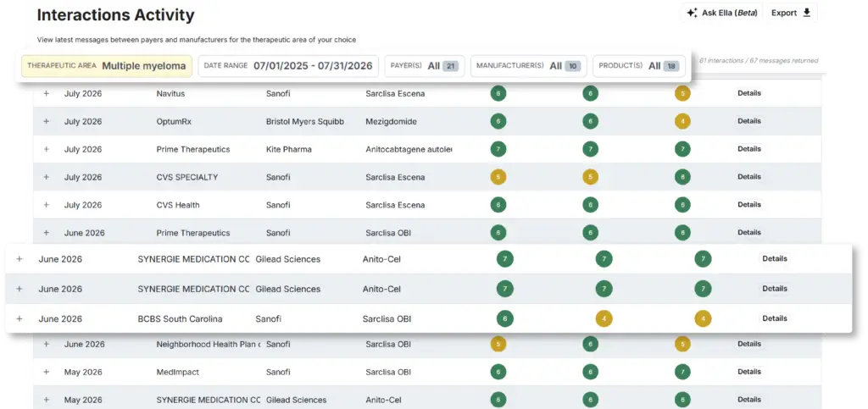Viewport: 868px width, 409px height.
Task: Click first yellow 5 score in CVS SPECIALTY row
Action: (x=498, y=177)
